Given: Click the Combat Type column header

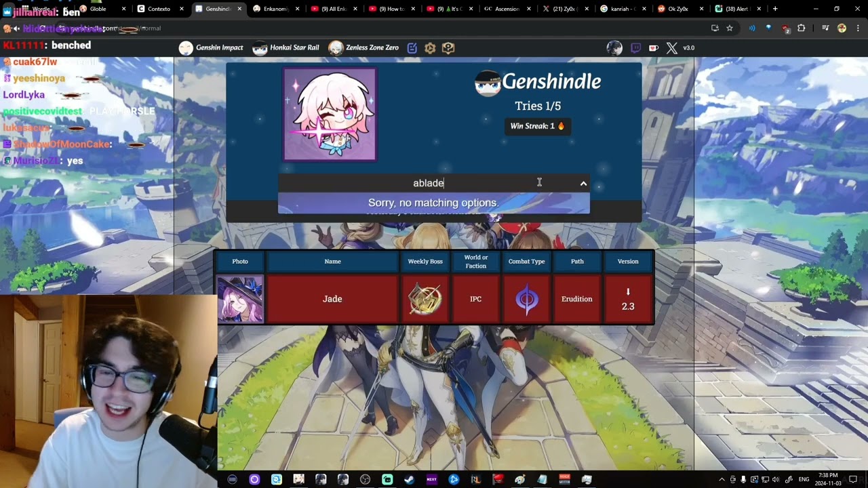Looking at the screenshot, I should tap(527, 262).
